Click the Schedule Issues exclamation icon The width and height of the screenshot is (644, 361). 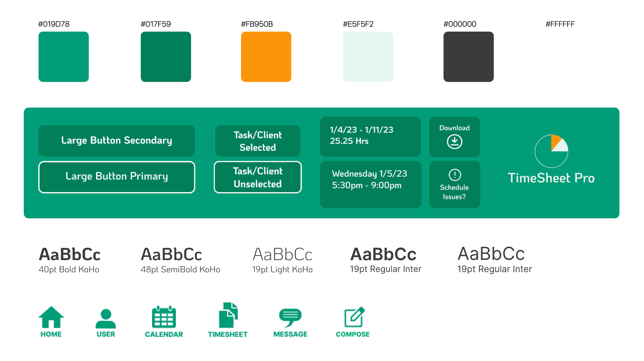455,175
